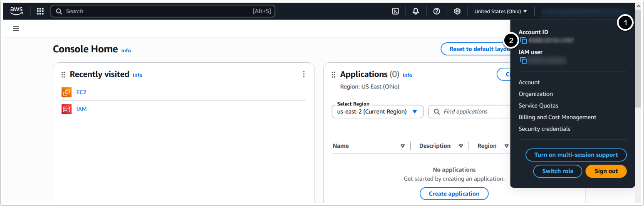Copy the IAM user name
The height and width of the screenshot is (206, 644).
[524, 61]
